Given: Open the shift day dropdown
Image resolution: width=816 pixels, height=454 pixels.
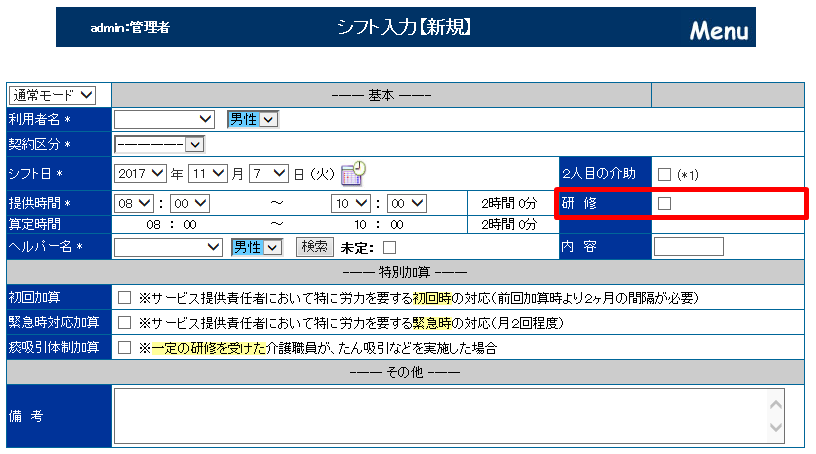Looking at the screenshot, I should tap(268, 173).
